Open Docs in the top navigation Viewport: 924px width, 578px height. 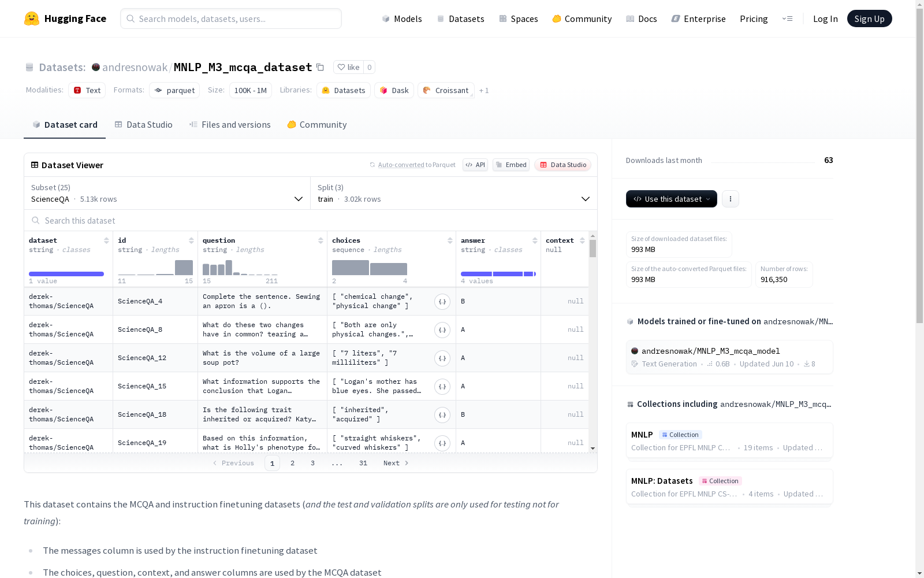tap(642, 18)
